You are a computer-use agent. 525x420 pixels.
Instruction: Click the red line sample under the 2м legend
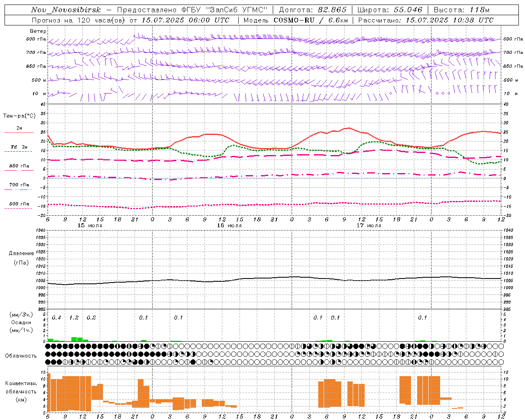click(x=19, y=133)
